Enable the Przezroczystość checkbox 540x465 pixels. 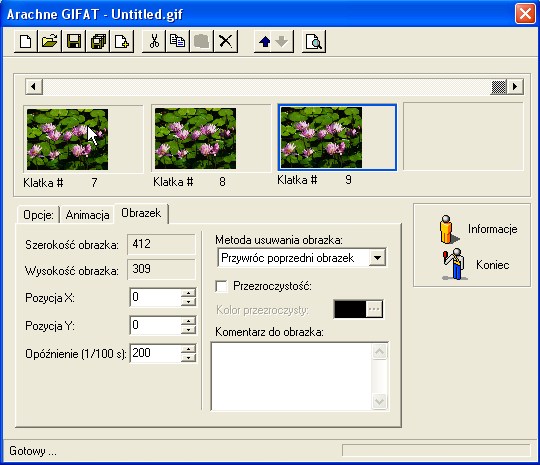pos(221,286)
